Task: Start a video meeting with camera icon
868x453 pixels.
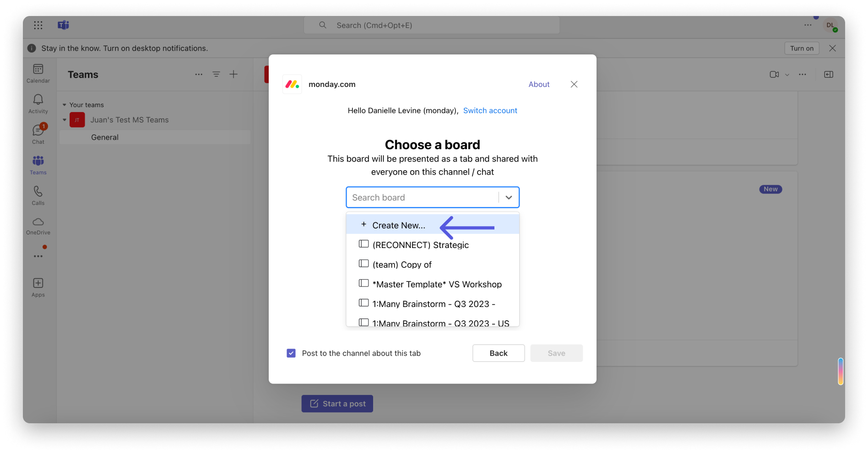Action: tap(774, 75)
